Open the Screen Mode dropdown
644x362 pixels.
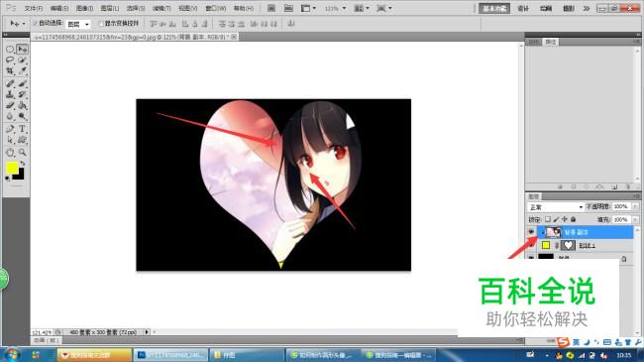pyautogui.click(x=384, y=8)
